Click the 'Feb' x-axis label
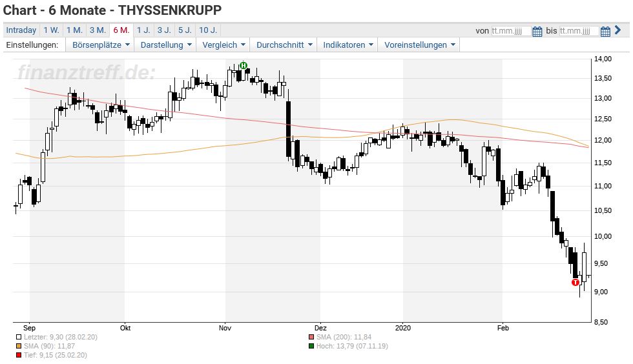633x364 pixels. (x=503, y=328)
